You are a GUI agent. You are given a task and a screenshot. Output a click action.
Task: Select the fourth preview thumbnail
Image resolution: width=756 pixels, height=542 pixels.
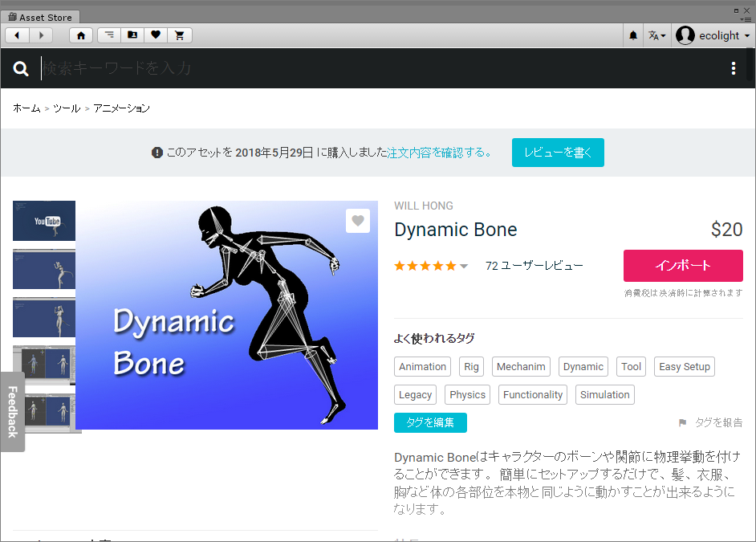(44, 365)
